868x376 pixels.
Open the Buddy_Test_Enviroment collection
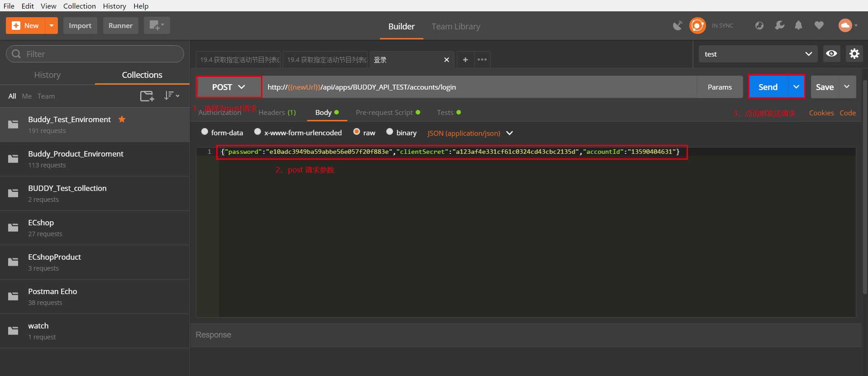95,124
